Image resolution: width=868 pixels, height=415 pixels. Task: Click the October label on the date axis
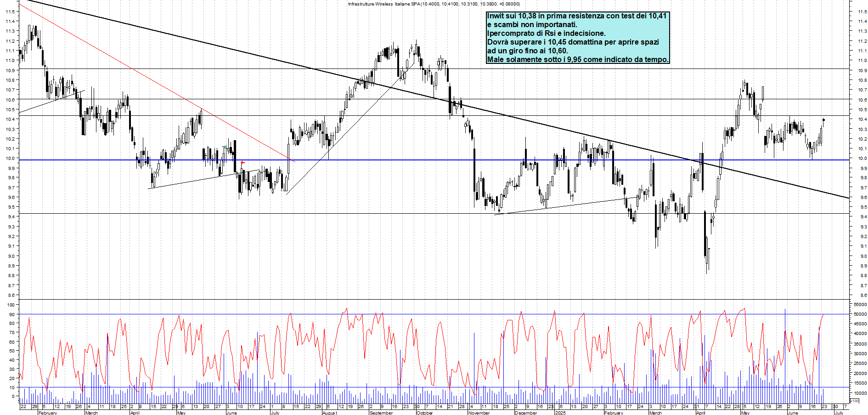tap(424, 413)
